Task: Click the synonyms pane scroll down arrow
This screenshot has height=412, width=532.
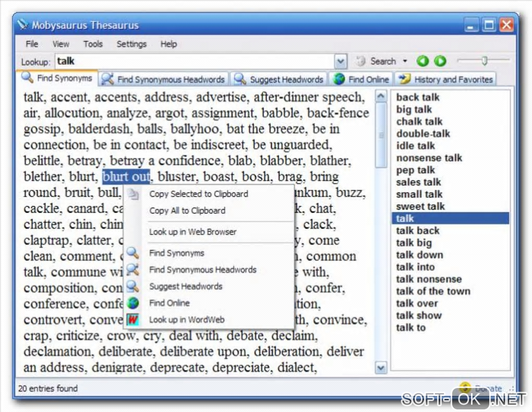Action: click(381, 368)
